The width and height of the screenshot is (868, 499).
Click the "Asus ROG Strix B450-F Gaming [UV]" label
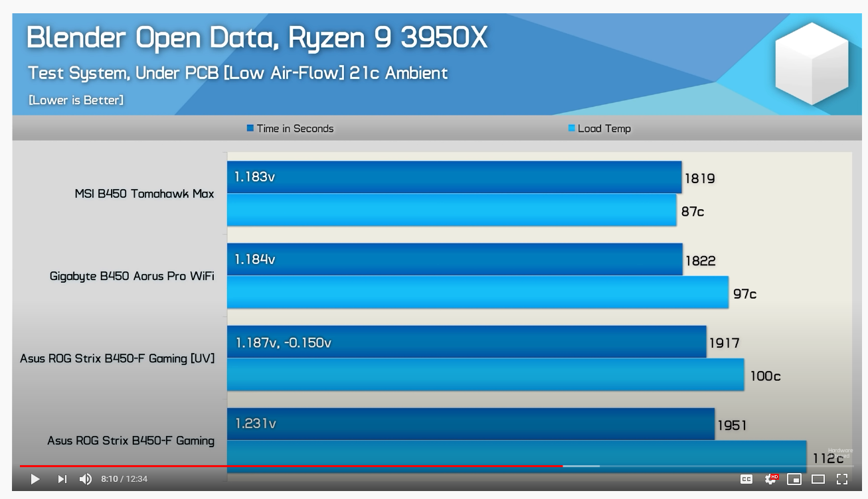[x=118, y=358]
